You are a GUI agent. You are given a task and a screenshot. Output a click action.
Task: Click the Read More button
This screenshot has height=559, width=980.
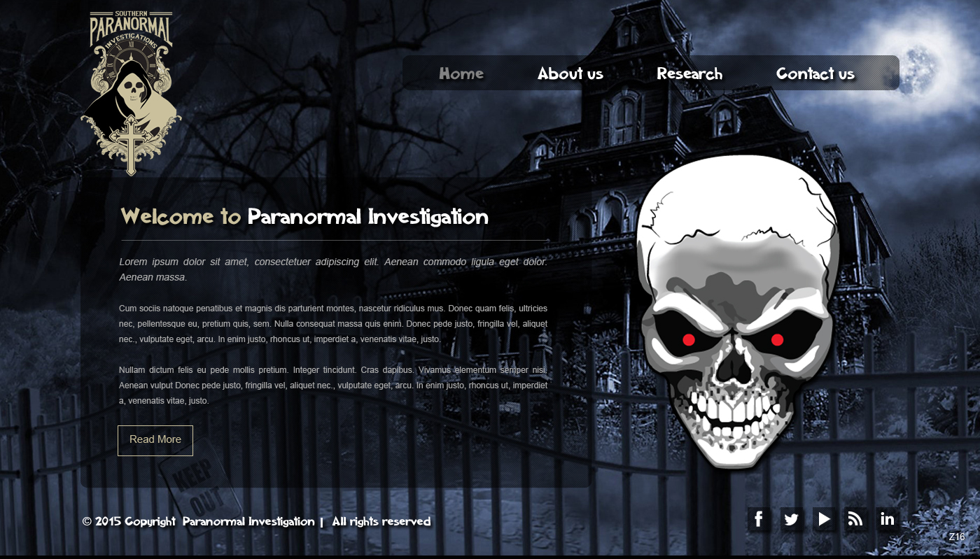155,439
